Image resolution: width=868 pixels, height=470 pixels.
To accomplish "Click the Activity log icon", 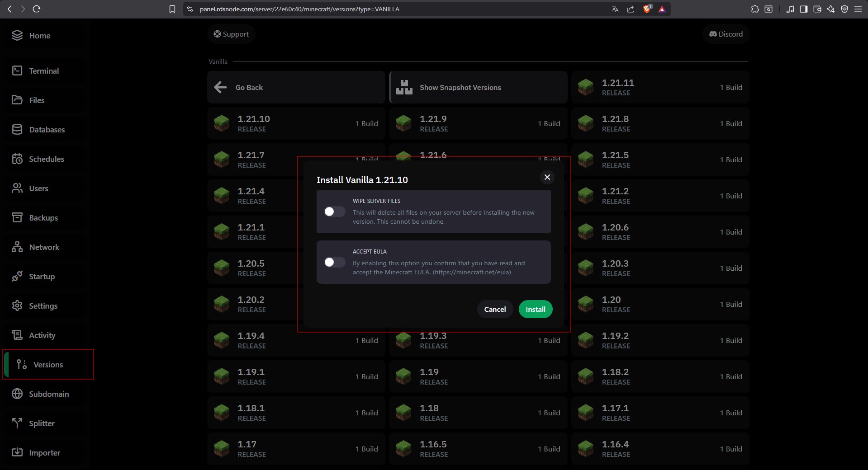I will (17, 335).
